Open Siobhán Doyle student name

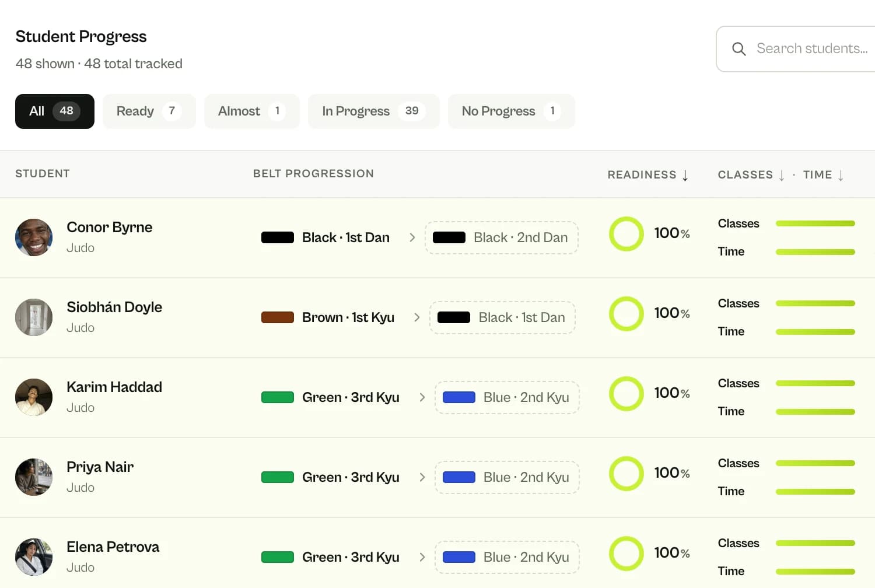click(x=114, y=307)
